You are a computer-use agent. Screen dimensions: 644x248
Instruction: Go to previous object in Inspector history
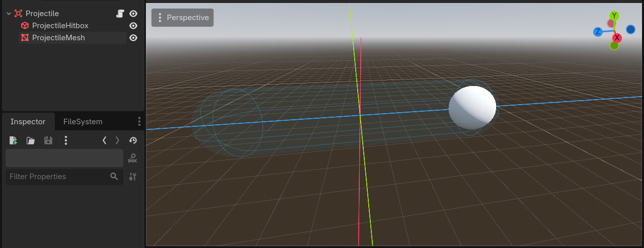point(104,141)
